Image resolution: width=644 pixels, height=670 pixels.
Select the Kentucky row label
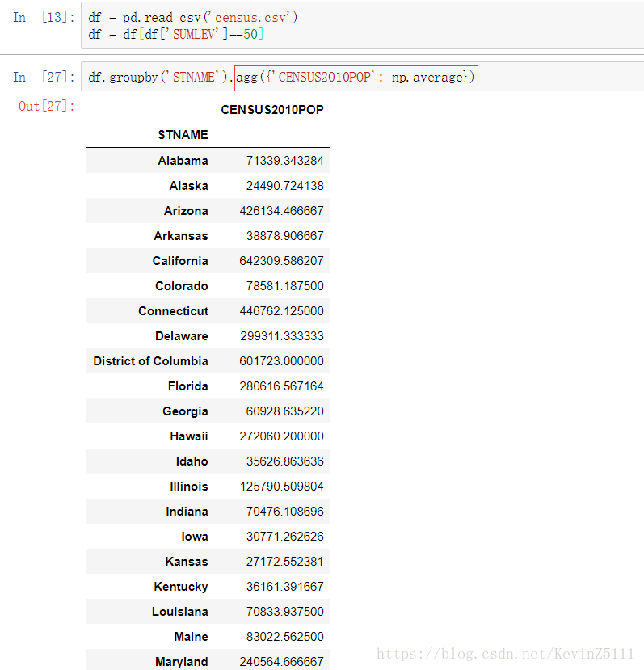[181, 587]
